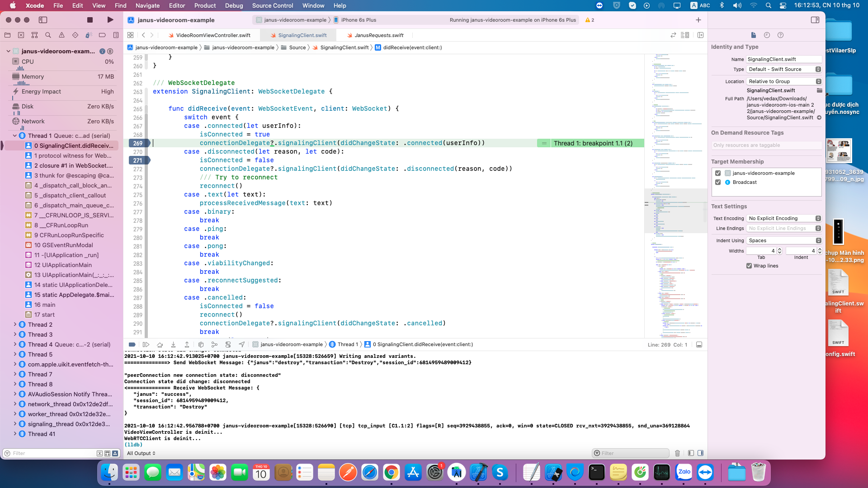Uncheck the Broadcast target membership
This screenshot has width=868, height=488.
pos(718,182)
